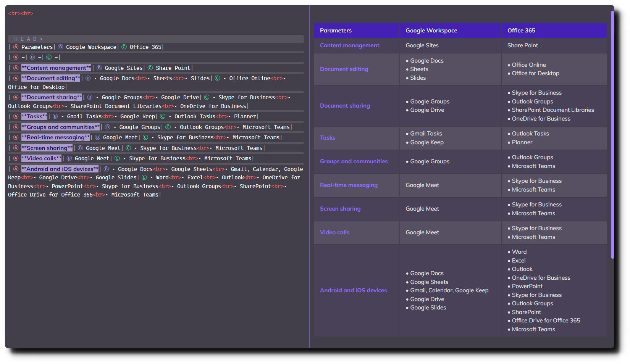Click the highlighted **Tasks** text in editor
Image resolution: width=630 pixels, height=364 pixels.
(34, 116)
